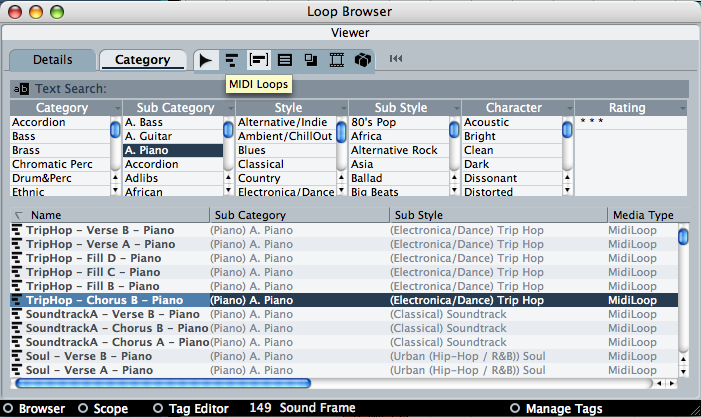
Task: Select the Scope radio button
Action: coord(83,408)
